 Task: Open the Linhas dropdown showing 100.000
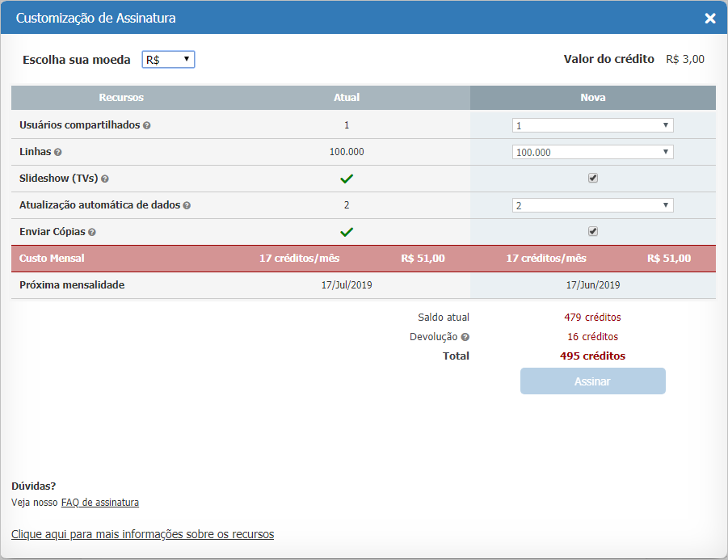tap(592, 152)
